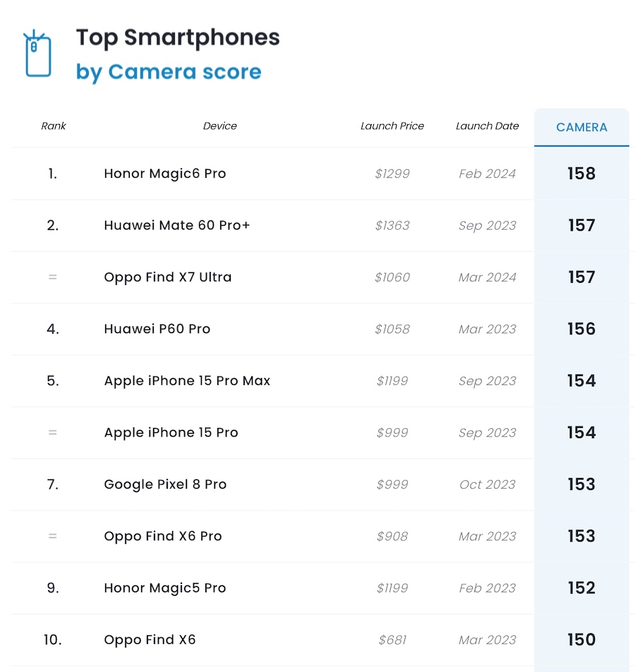635x672 pixels.
Task: Sort by Launch Date column header
Action: pos(487,126)
